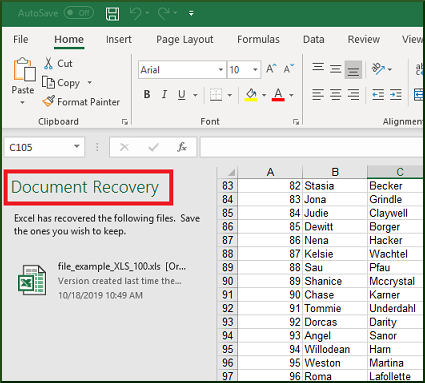Toggle Bold formatting
Screen dimensions: 425x383
click(147, 95)
